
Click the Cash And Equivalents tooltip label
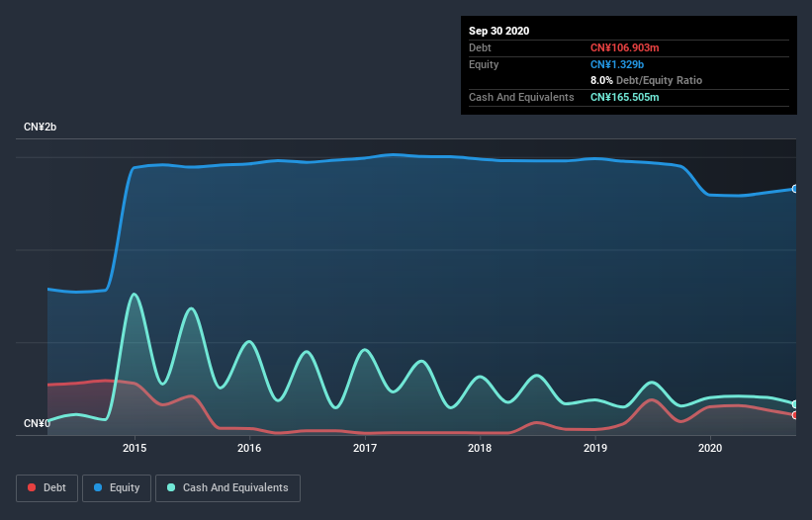[521, 97]
